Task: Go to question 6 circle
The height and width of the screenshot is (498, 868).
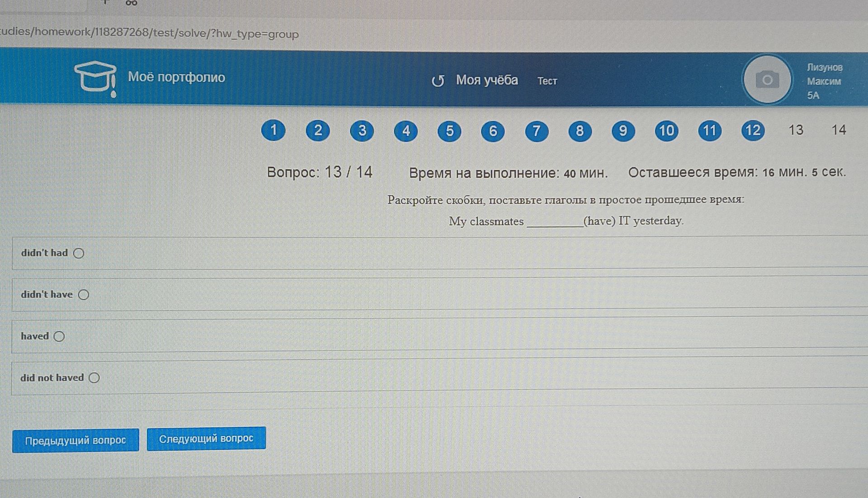Action: click(x=493, y=131)
